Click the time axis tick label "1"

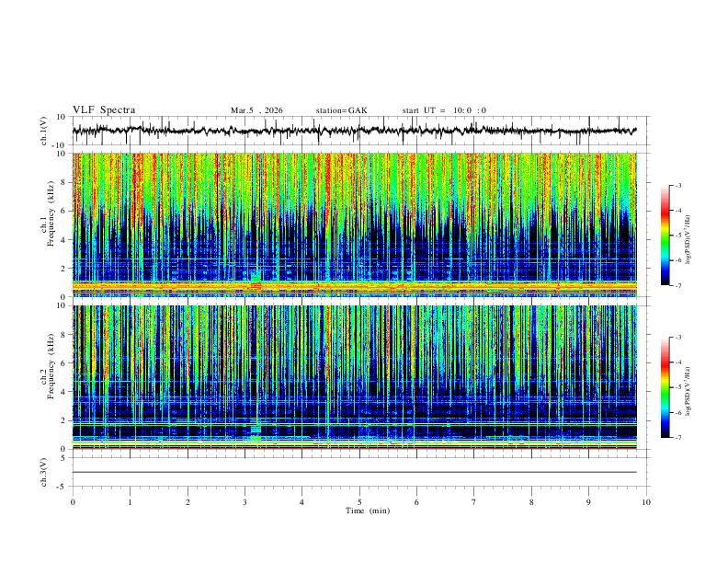tap(130, 502)
